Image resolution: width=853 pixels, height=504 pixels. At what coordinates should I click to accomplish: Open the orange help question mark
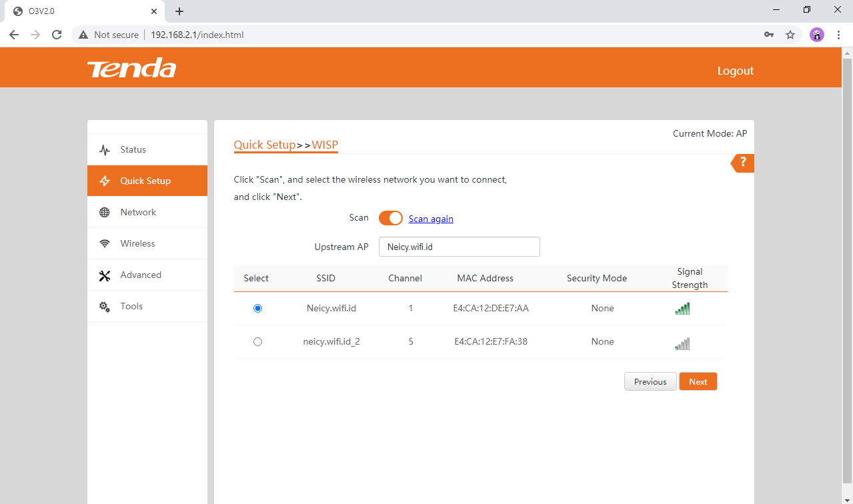pos(743,163)
